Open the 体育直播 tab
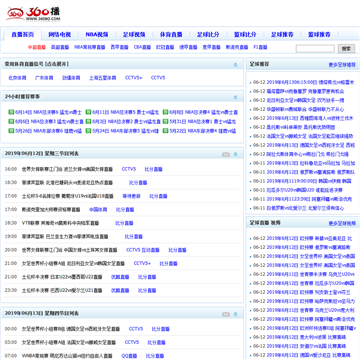Screen dimensions: 360x360 click(x=171, y=35)
